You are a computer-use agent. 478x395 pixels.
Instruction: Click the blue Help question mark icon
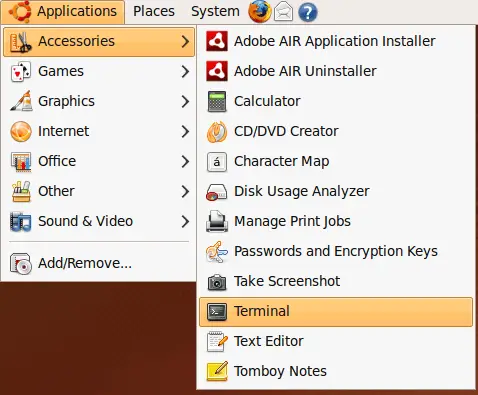307,13
